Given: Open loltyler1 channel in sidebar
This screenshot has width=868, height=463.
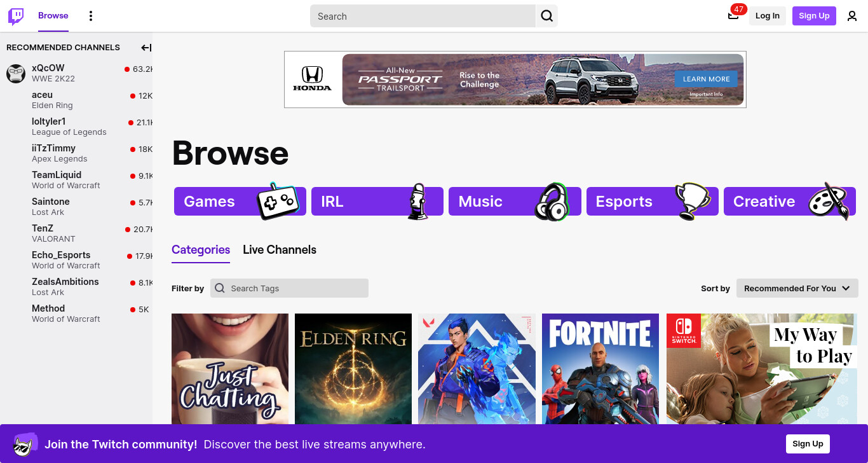Looking at the screenshot, I should (x=76, y=127).
